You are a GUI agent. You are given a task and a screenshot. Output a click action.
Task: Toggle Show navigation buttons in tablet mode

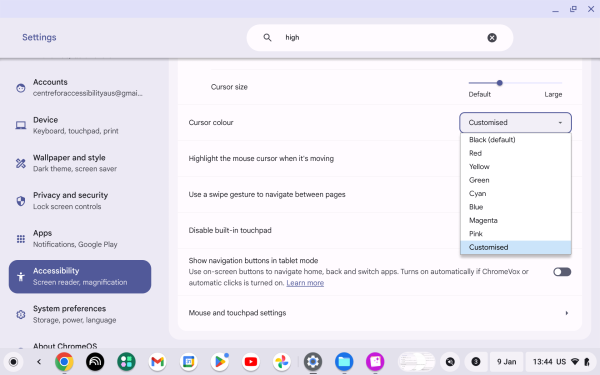coord(562,272)
